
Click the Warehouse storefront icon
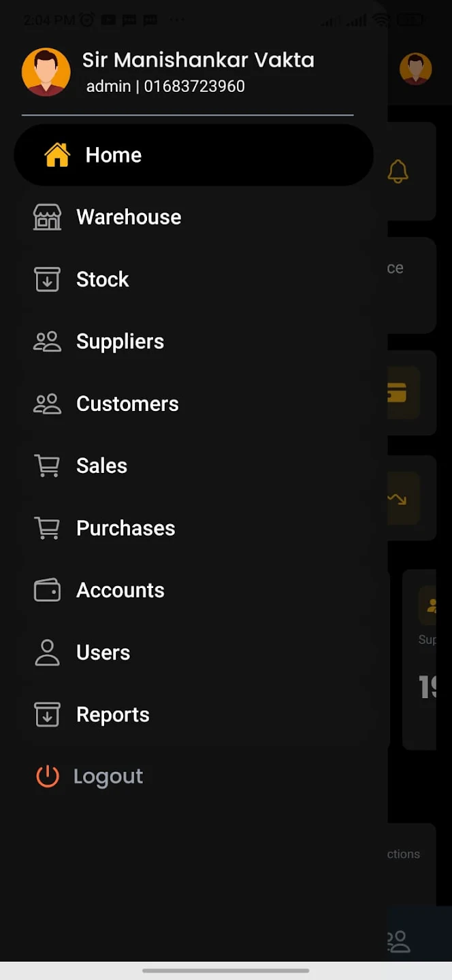[47, 217]
